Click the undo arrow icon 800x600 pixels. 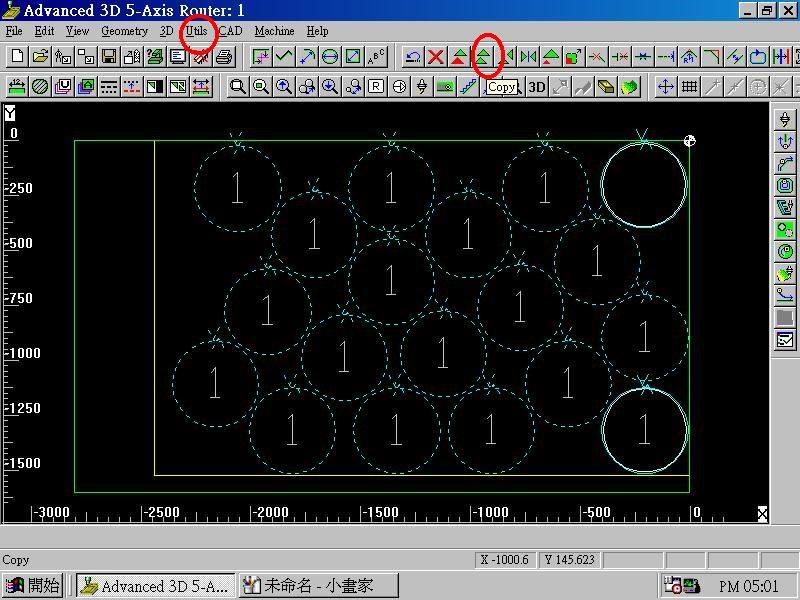point(412,56)
